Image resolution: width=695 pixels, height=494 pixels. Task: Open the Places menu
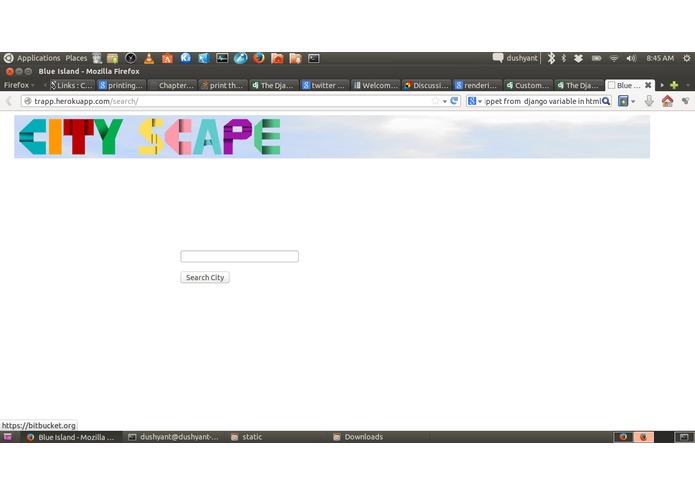point(76,58)
